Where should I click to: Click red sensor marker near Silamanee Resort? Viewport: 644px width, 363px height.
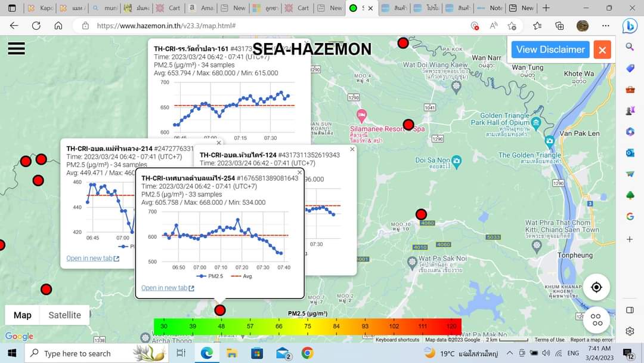408,125
